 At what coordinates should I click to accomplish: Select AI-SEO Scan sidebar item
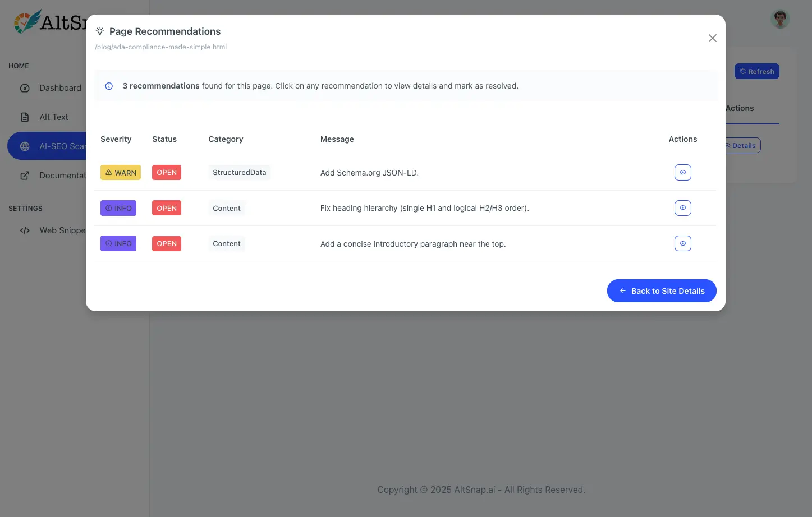point(47,146)
